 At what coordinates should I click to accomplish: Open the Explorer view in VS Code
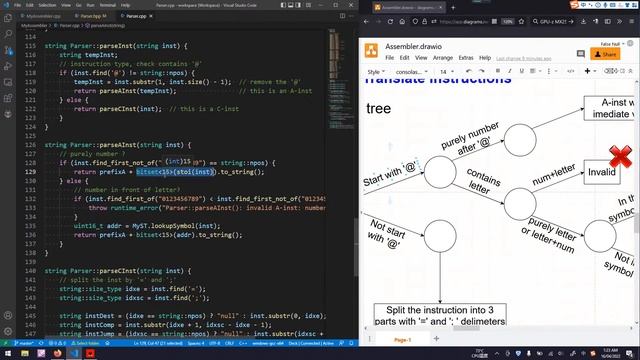tap(8, 18)
